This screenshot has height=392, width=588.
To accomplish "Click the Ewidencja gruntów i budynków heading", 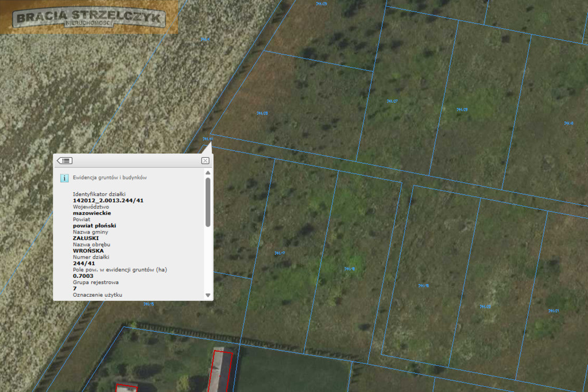I will (x=110, y=178).
